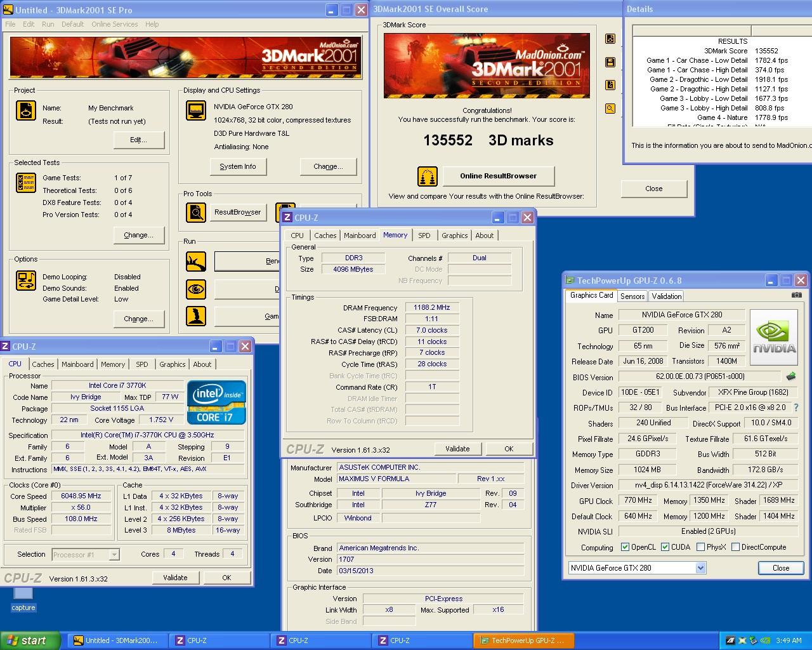Click Close button in GPU-Z
The height and width of the screenshot is (650, 812).
click(781, 568)
